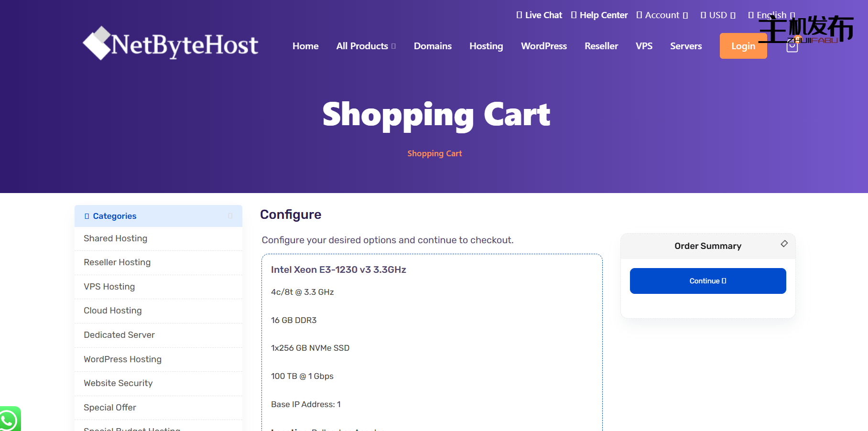Open the Help Center link
This screenshot has height=431, width=868.
click(599, 15)
